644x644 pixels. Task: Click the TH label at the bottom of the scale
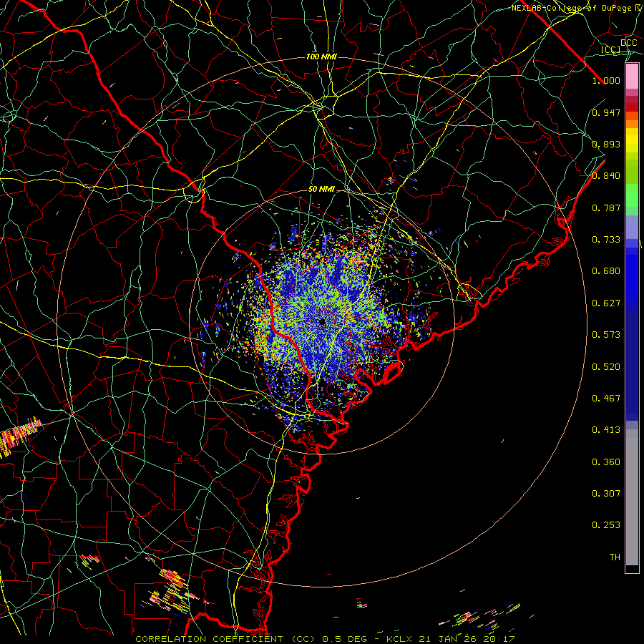click(615, 557)
